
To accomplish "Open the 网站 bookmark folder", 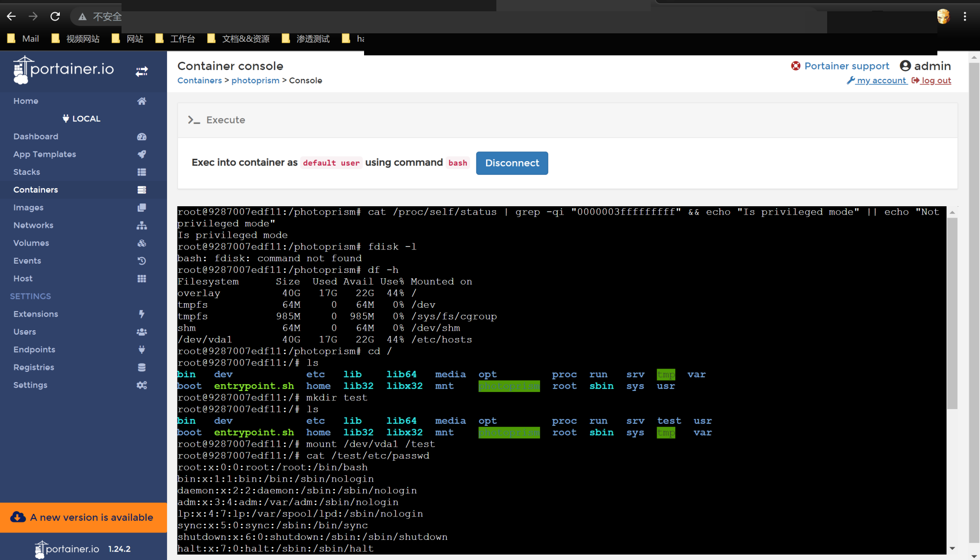I will pyautogui.click(x=127, y=39).
